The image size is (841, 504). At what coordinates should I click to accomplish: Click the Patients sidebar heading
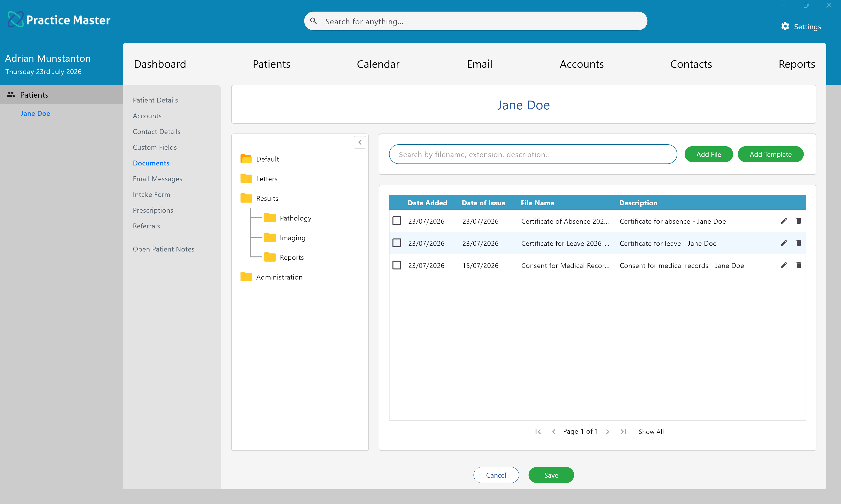point(61,94)
